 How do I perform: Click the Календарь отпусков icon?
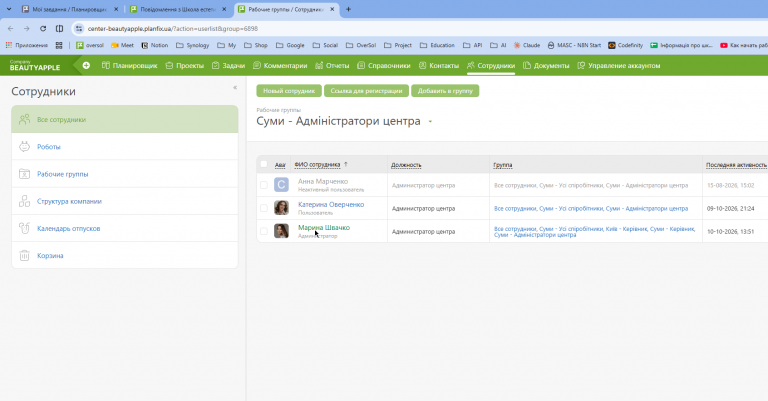pyautogui.click(x=24, y=228)
